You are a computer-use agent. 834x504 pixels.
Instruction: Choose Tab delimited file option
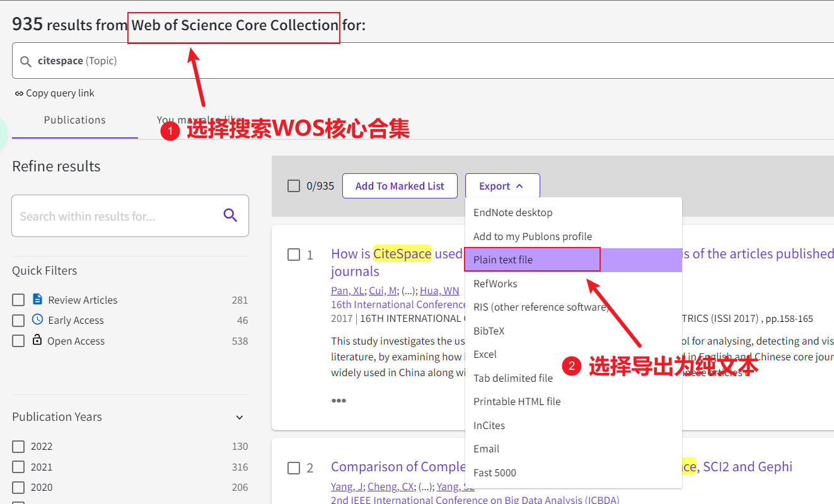[573, 378]
